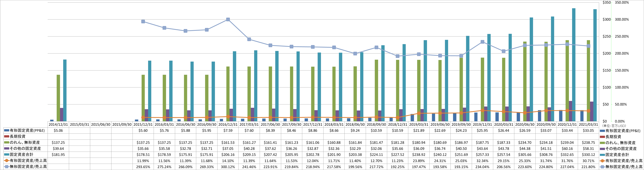Click the $239.04 goodwill cell

click(567, 143)
